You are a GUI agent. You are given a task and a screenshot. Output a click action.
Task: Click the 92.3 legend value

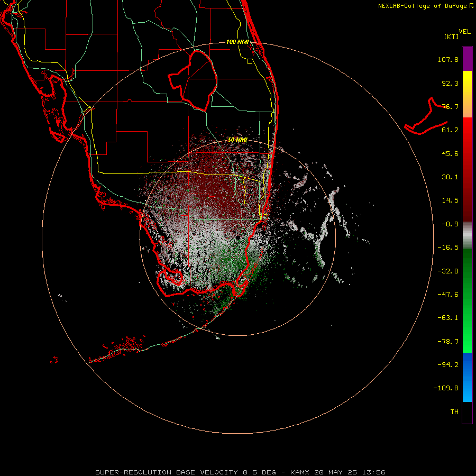[450, 83]
